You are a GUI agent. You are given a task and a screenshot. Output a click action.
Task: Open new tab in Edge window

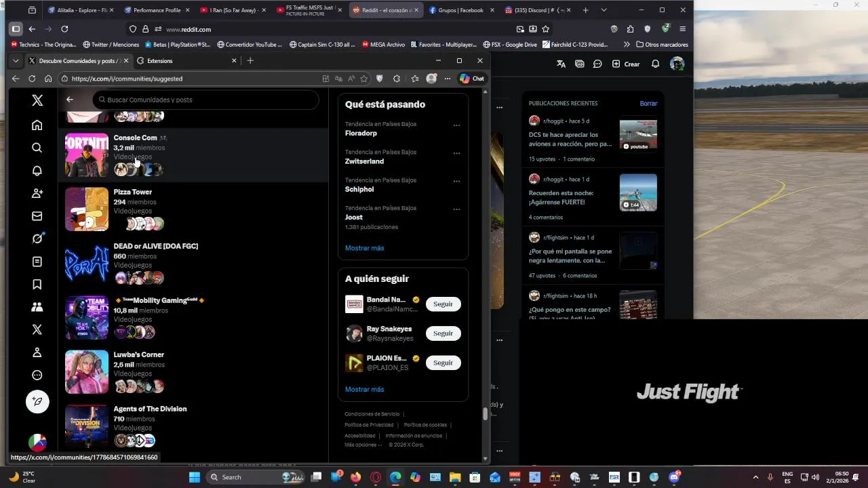[250, 60]
